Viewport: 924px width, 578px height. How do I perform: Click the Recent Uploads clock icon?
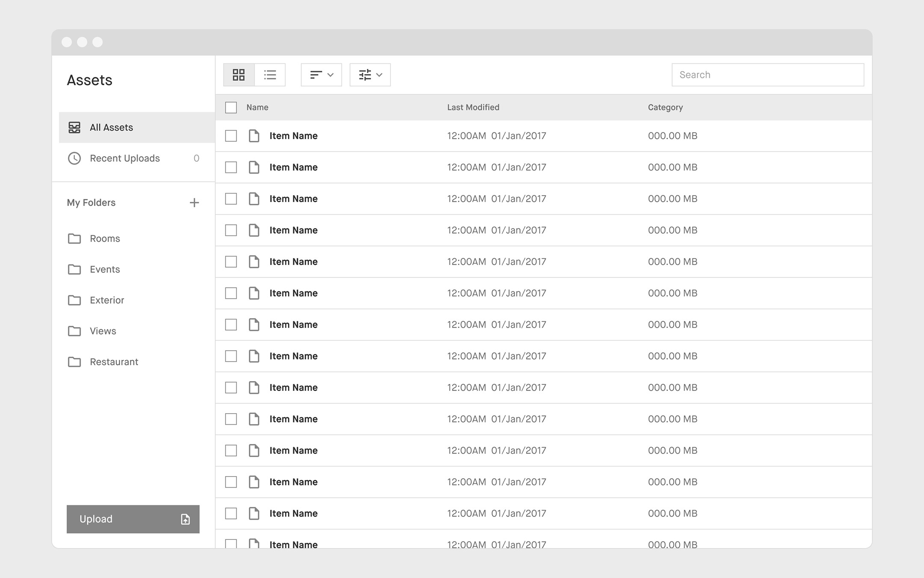(75, 158)
